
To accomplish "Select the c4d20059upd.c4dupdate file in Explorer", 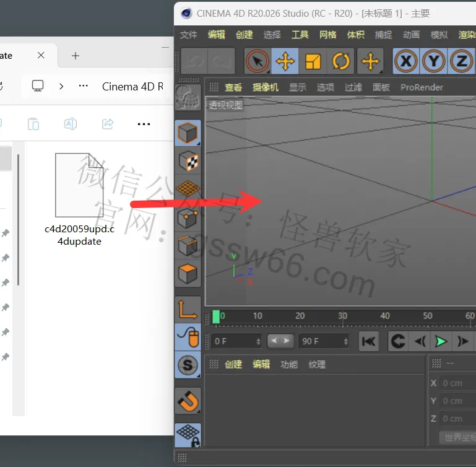I will click(x=79, y=199).
